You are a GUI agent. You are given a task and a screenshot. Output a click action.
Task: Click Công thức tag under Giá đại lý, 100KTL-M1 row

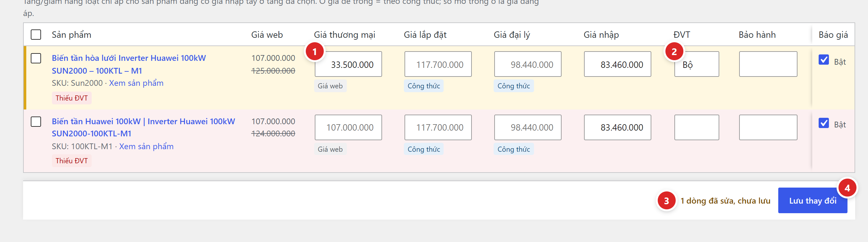click(x=513, y=149)
